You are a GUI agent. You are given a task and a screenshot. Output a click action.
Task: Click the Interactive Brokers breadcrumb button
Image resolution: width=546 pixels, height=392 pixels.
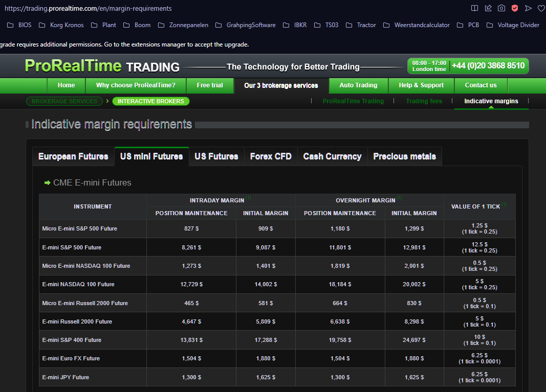[151, 101]
